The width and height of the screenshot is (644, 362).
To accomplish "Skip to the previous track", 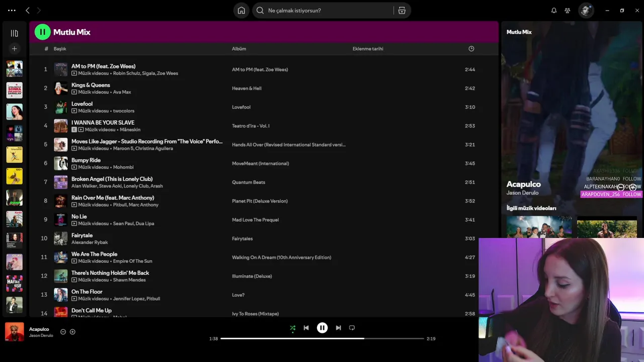I will coord(306,328).
